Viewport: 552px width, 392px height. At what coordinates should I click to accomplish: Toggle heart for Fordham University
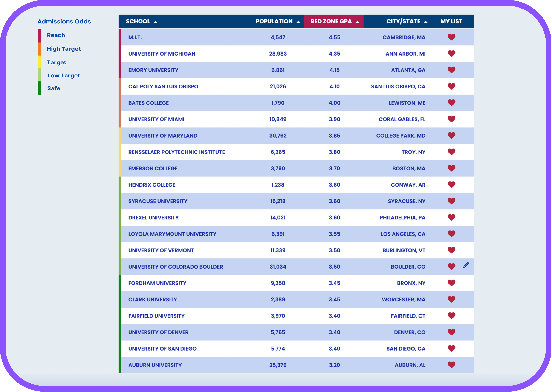pos(451,283)
